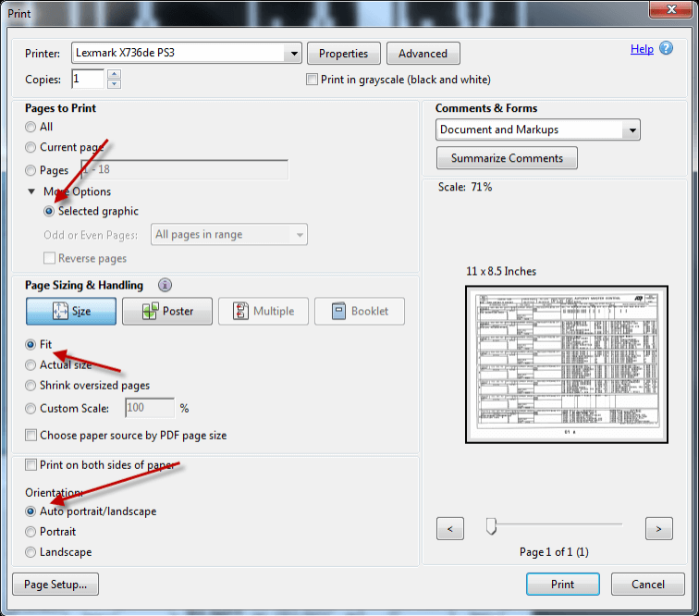The width and height of the screenshot is (699, 616).
Task: Click the Print button
Action: point(562,585)
